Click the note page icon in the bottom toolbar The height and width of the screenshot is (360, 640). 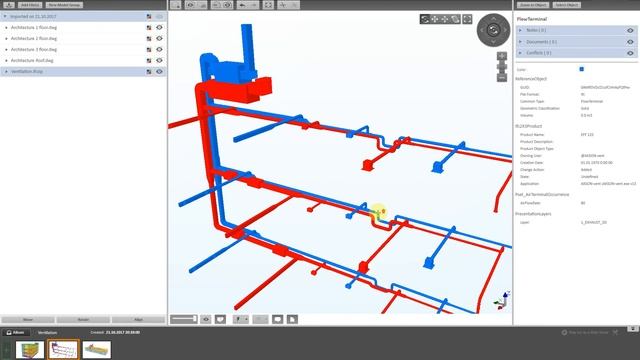tap(292, 319)
